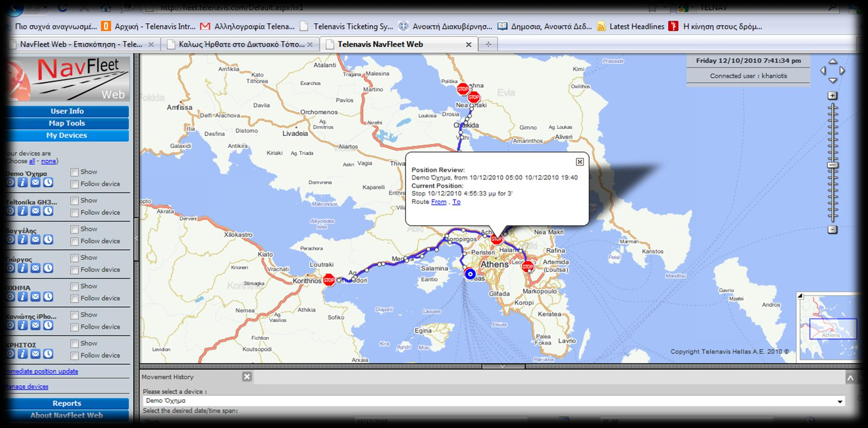Select the Telenavis NavFleet Web tab
The image size is (868, 428).
click(x=398, y=44)
